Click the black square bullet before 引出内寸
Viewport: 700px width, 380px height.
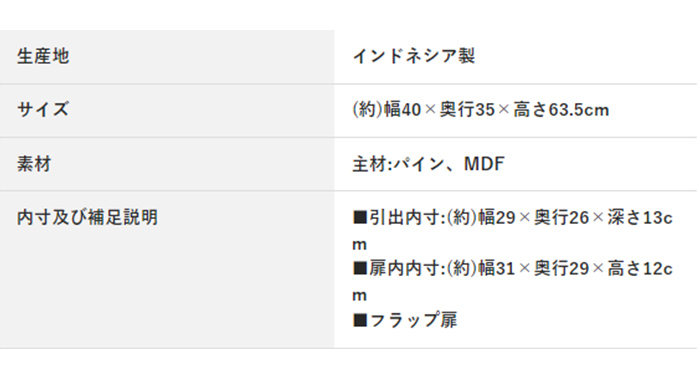[360, 217]
